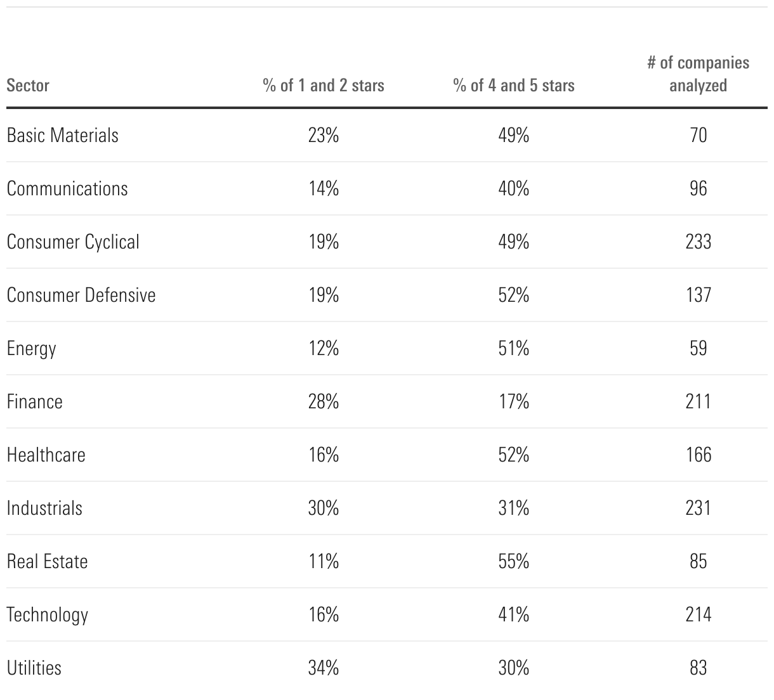Select the Real Estate row label
Viewport: 774px width, 700px height.
pyautogui.click(x=48, y=561)
